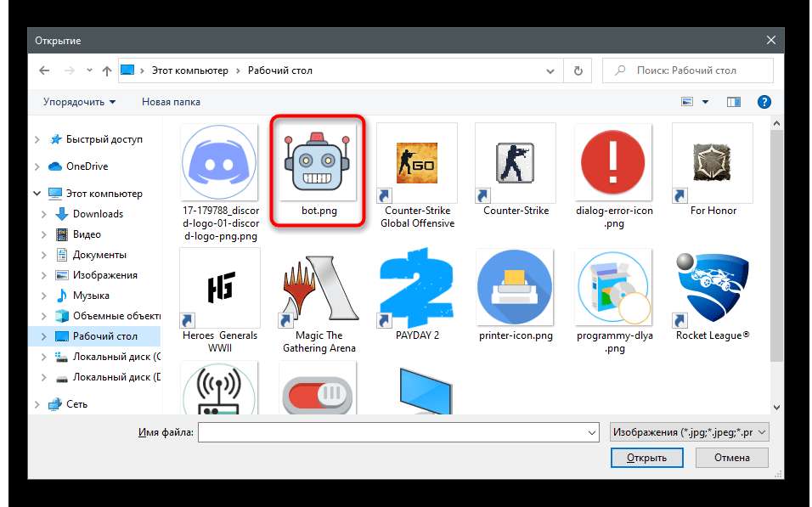Select dialog-error-icon.png file
812x507 pixels.
614,176
